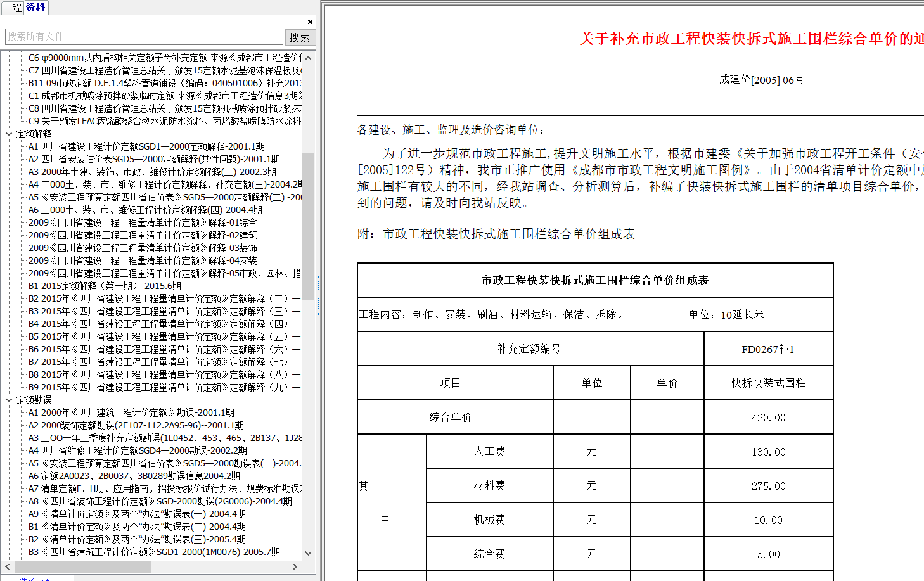Open B5 2015年定额解释（五）
Screen dimensions: 924x581
point(165,336)
